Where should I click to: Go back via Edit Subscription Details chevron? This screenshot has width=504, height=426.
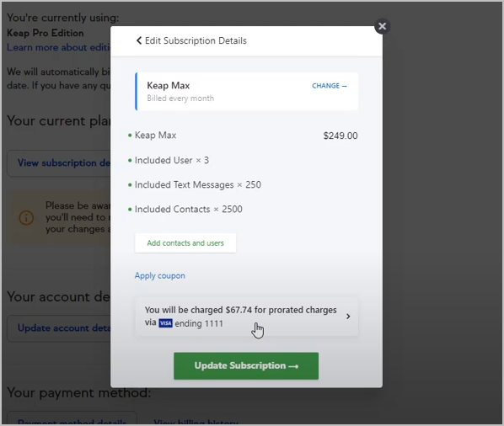139,40
